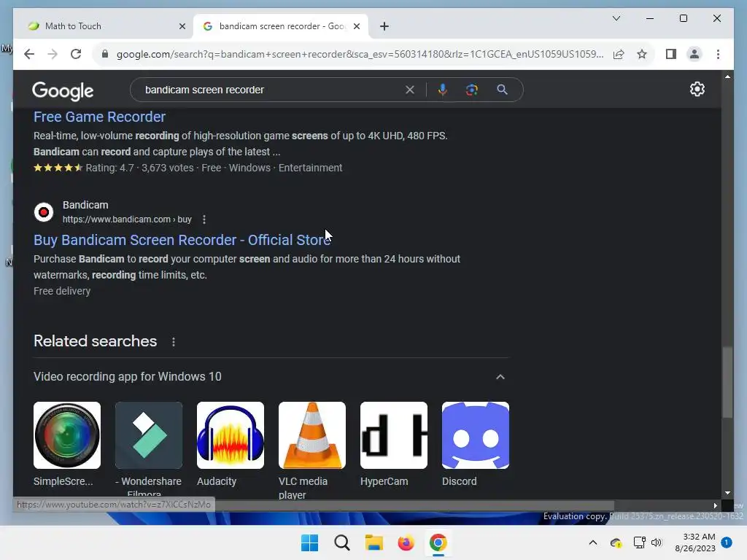The height and width of the screenshot is (560, 747).
Task: Select SimpleScreenRecorder thumbnail
Action: coord(67,435)
